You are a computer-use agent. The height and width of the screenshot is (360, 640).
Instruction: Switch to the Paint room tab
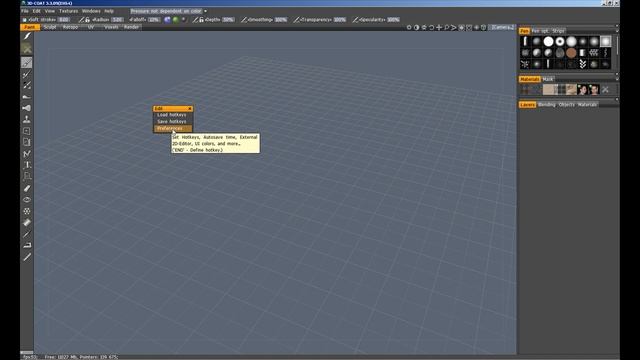[29, 27]
